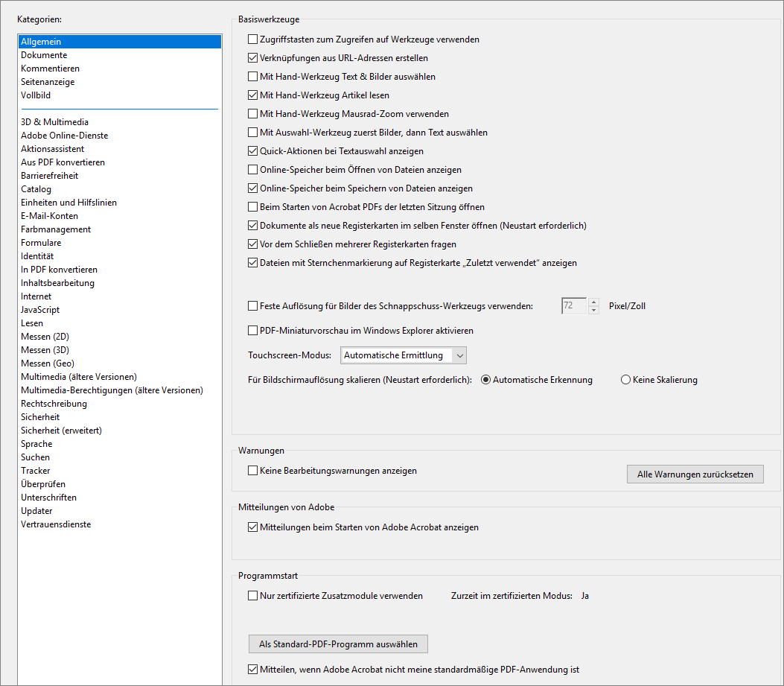Image resolution: width=784 pixels, height=686 pixels.
Task: Uncheck Verknüpfungen aus URL-Adressen erstellen
Action: pyautogui.click(x=252, y=58)
